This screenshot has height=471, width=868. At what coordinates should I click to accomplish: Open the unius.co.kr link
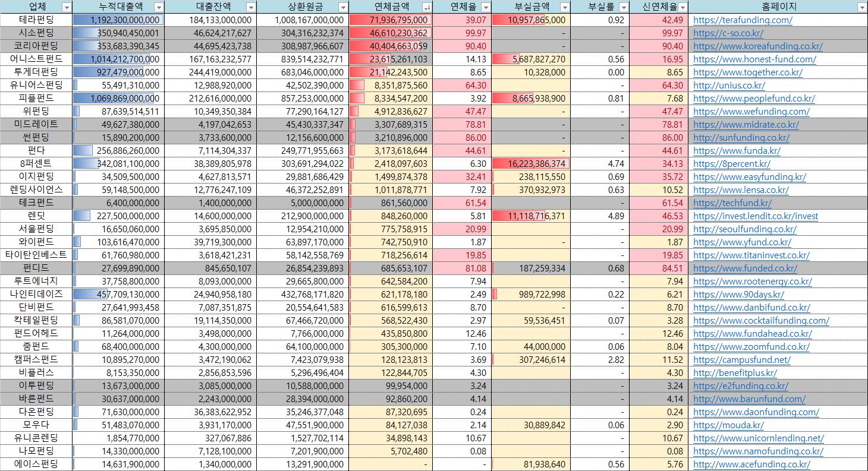(729, 86)
